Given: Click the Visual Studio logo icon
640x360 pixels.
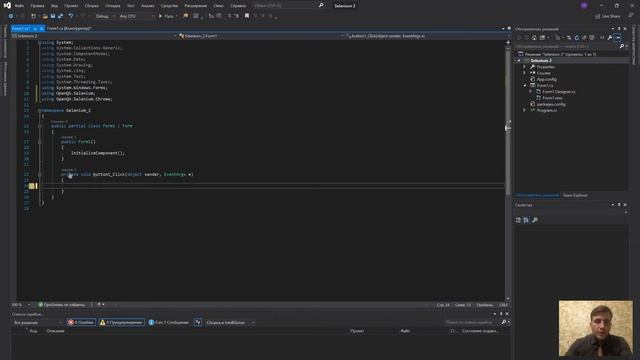Looking at the screenshot, I should [x=7, y=5].
